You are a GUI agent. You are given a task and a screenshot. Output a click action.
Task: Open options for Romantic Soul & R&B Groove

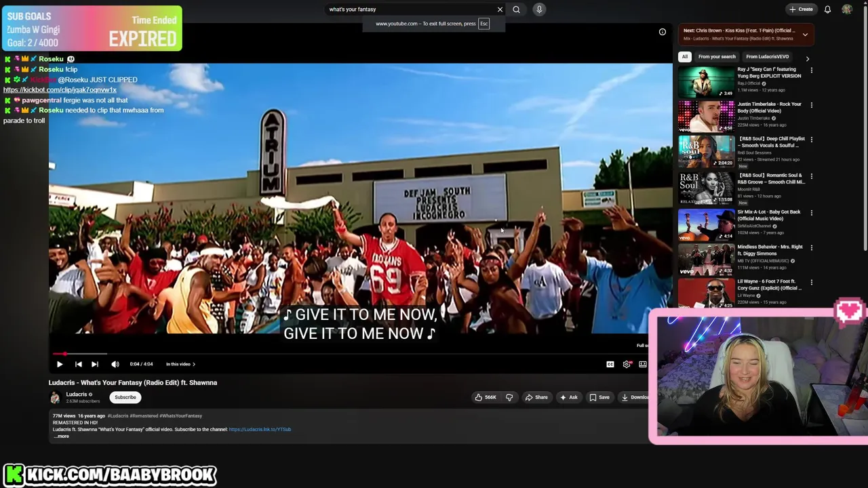click(x=811, y=176)
